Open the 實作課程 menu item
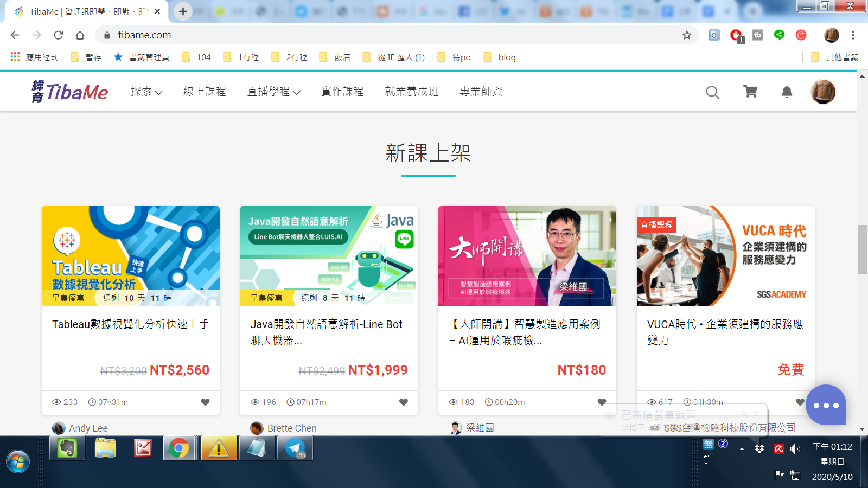 (342, 92)
